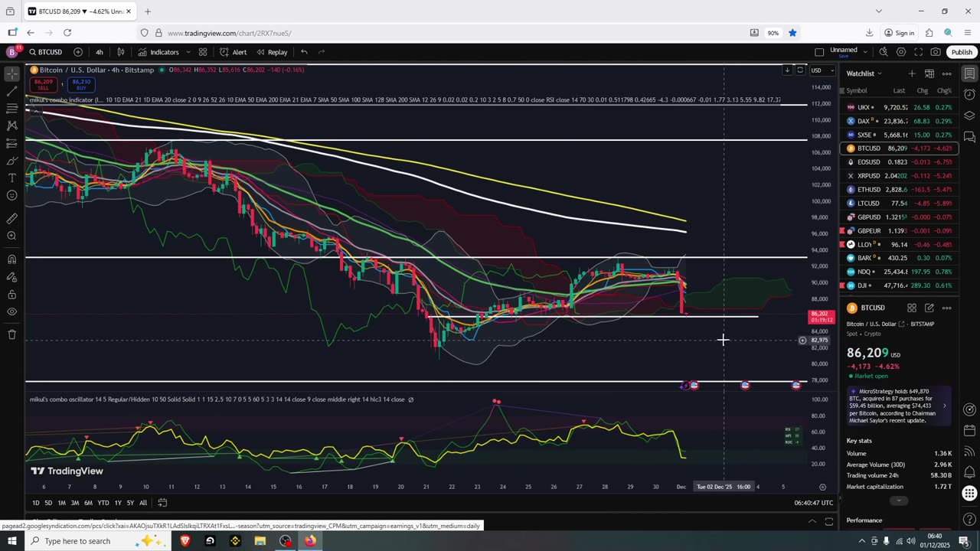Viewport: 980px width, 551px height.
Task: Select the YTD date range
Action: (103, 503)
